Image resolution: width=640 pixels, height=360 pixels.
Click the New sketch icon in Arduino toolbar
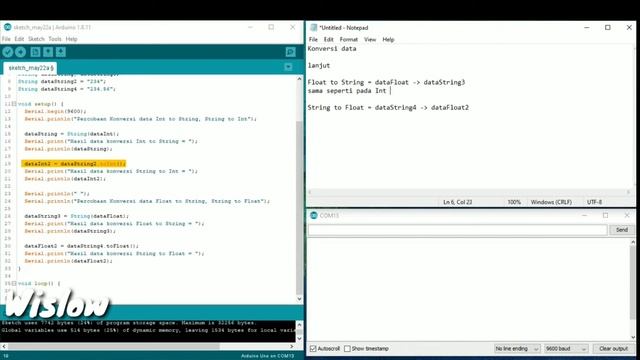pyautogui.click(x=35, y=52)
